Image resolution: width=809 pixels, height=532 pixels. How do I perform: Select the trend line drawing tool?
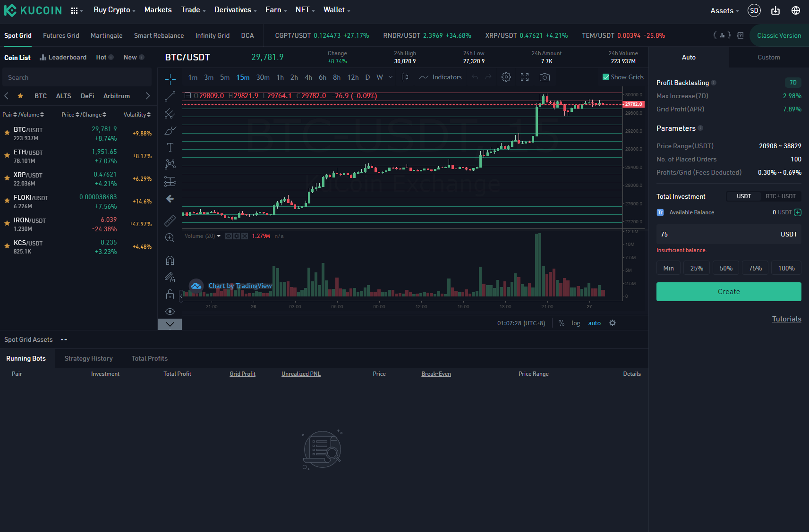170,96
